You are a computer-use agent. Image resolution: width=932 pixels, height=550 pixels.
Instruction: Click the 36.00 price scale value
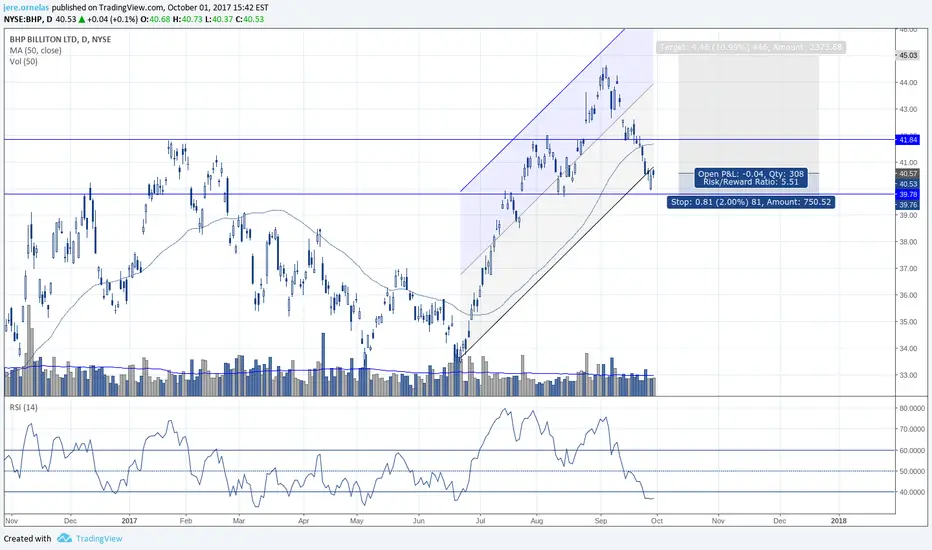pos(908,296)
